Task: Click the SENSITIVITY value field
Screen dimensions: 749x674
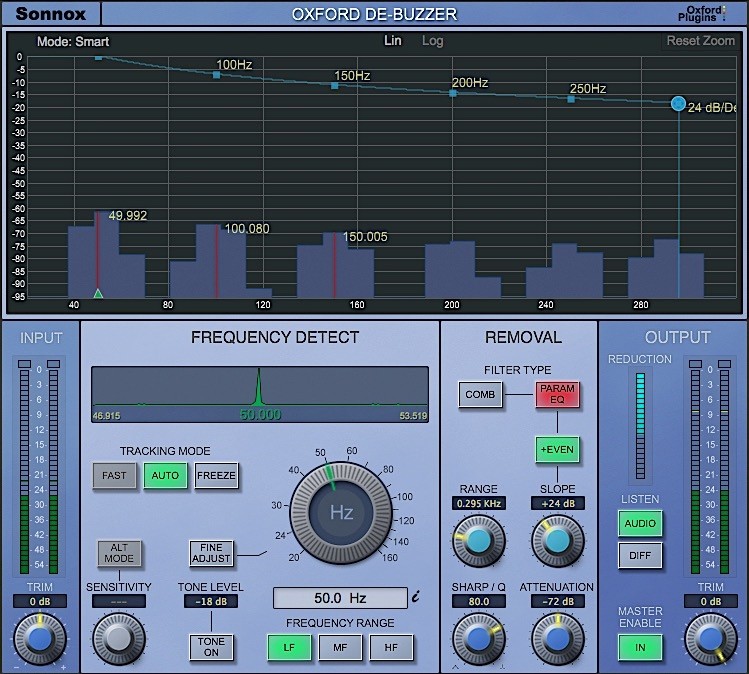Action: point(119,601)
